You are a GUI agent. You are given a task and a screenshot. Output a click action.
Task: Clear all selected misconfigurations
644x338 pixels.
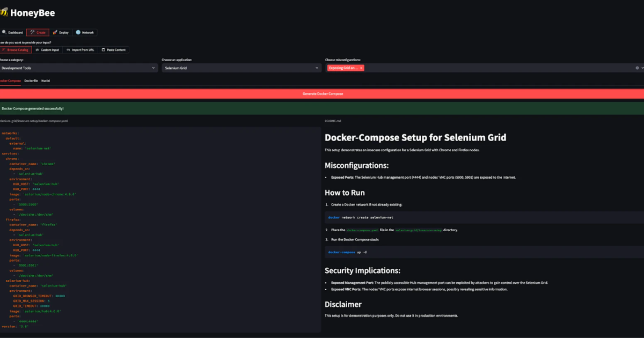(x=637, y=68)
